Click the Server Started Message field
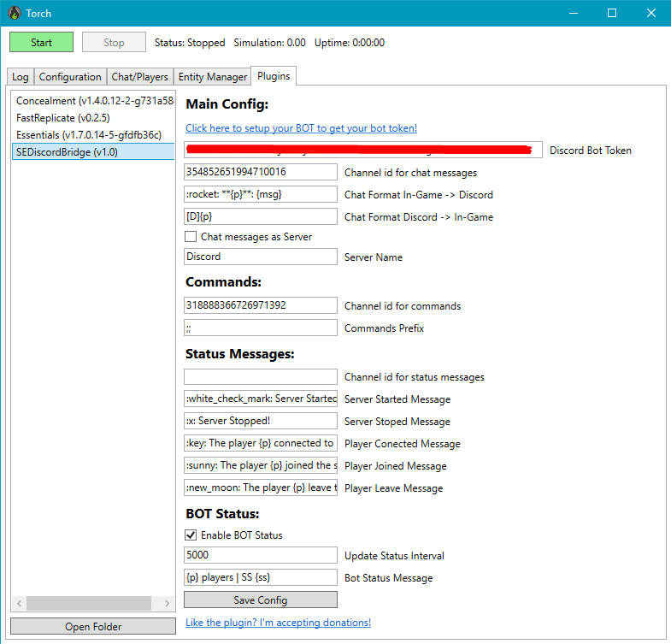This screenshot has height=644, width=671. point(261,399)
